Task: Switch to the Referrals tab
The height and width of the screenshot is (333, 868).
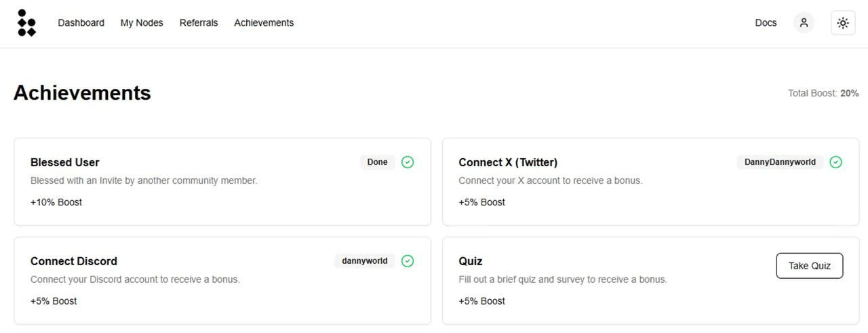Action: pyautogui.click(x=199, y=22)
